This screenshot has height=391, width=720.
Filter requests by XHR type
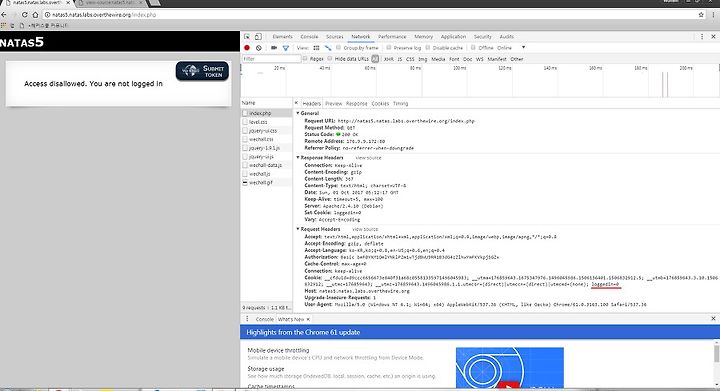click(x=388, y=59)
